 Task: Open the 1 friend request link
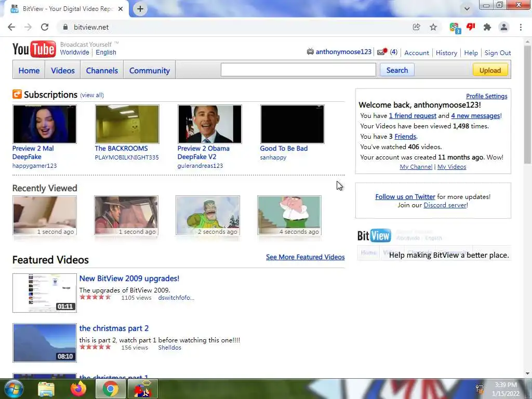click(x=413, y=116)
